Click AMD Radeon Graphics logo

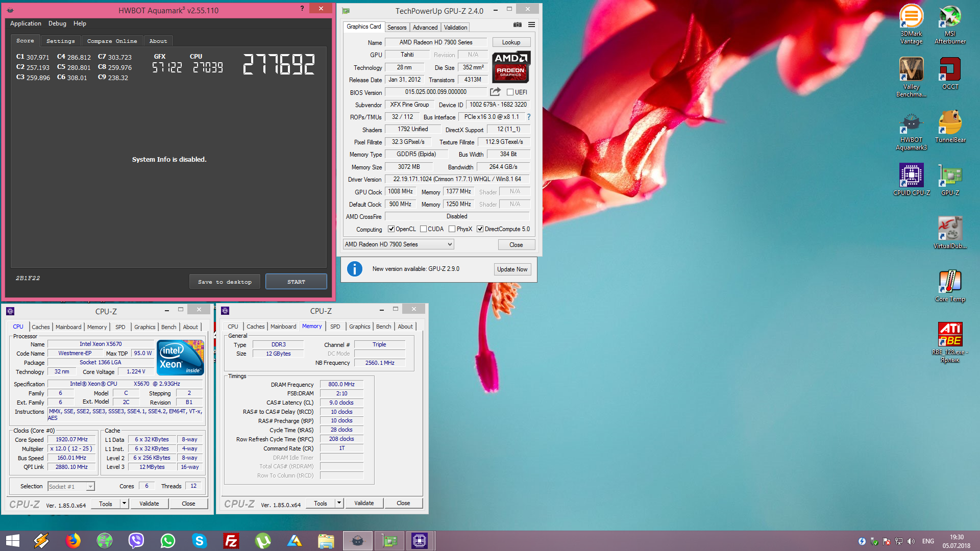[x=511, y=67]
